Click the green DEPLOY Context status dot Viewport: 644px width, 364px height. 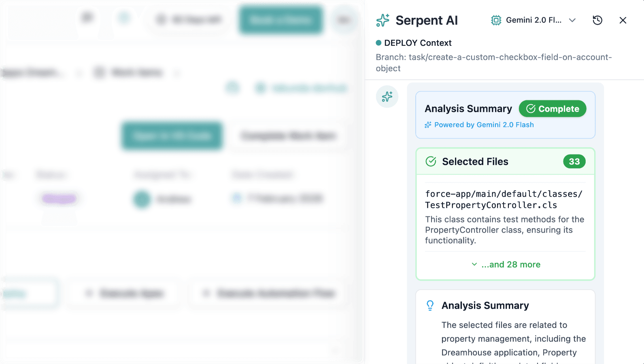click(378, 43)
